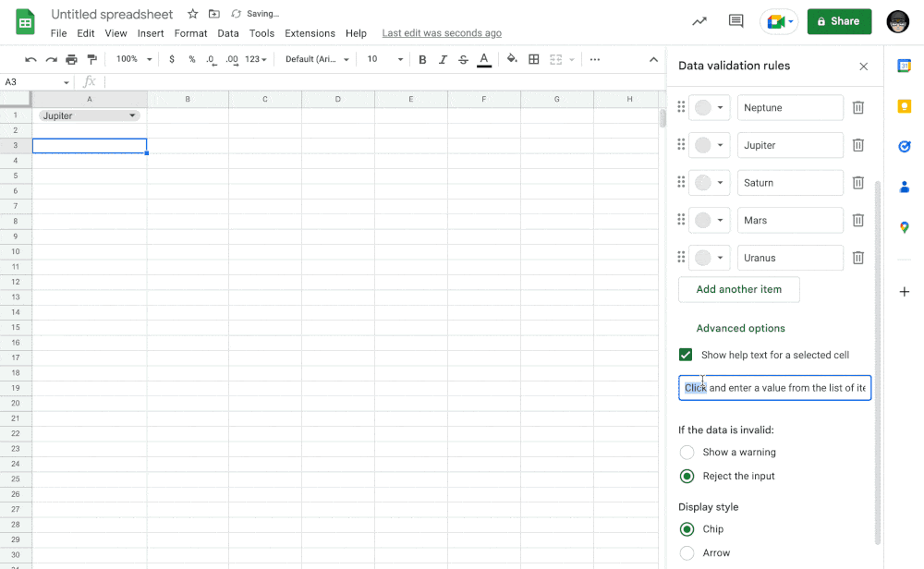Toggle Bold text formatting
Image resolution: width=924 pixels, height=569 pixels.
coord(422,59)
